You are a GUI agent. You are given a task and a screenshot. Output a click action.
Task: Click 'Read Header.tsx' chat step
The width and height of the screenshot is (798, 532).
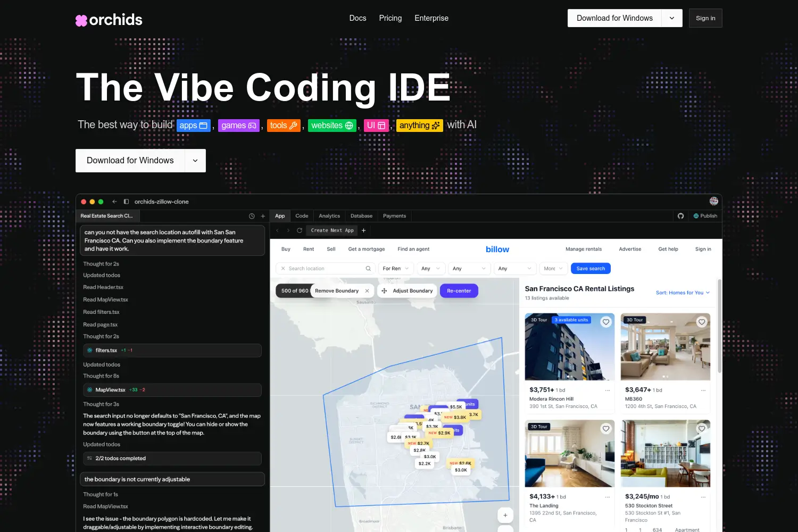click(103, 287)
